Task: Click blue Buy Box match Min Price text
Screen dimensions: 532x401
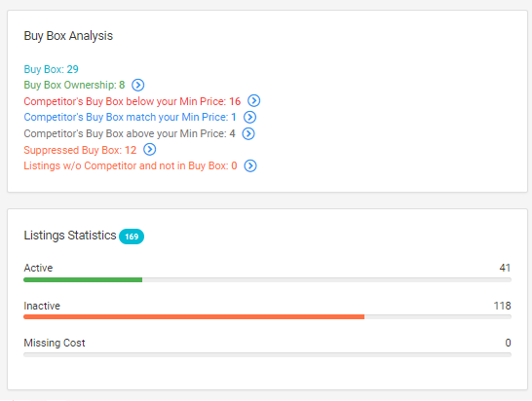Action: (130, 117)
